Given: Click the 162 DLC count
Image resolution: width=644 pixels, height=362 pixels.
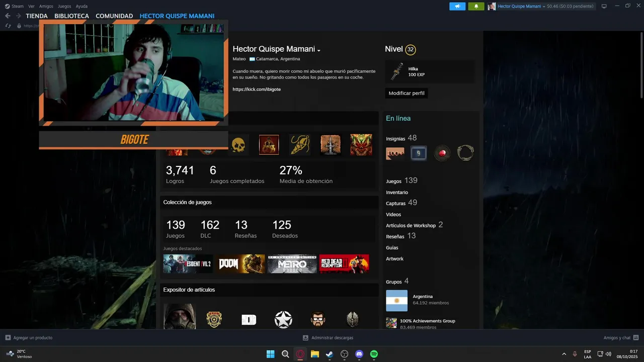Looking at the screenshot, I should (210, 229).
